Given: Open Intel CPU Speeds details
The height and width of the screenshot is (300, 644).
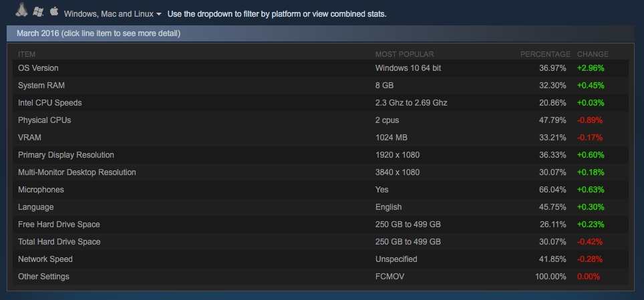Looking at the screenshot, I should (x=321, y=103).
